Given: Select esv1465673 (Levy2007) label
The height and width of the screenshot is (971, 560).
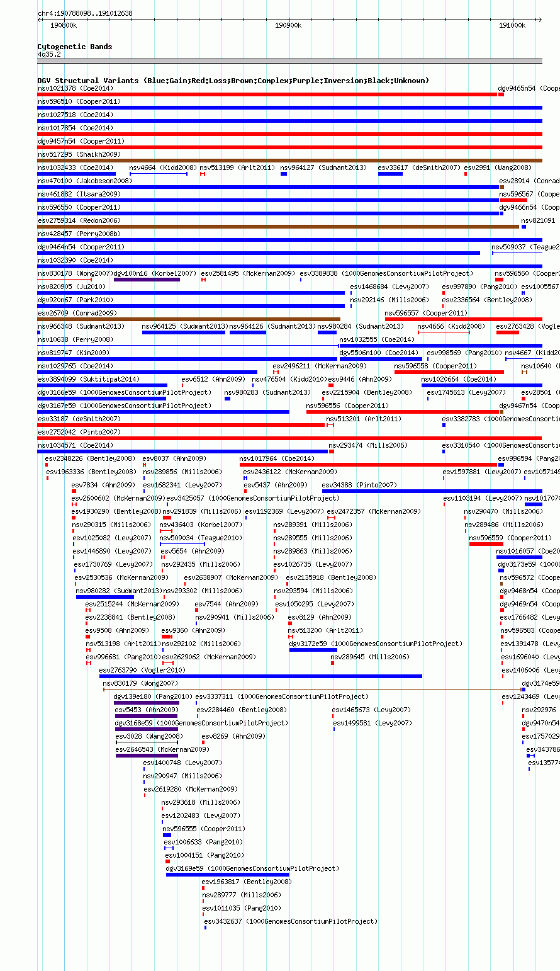Looking at the screenshot, I should pos(372,710).
